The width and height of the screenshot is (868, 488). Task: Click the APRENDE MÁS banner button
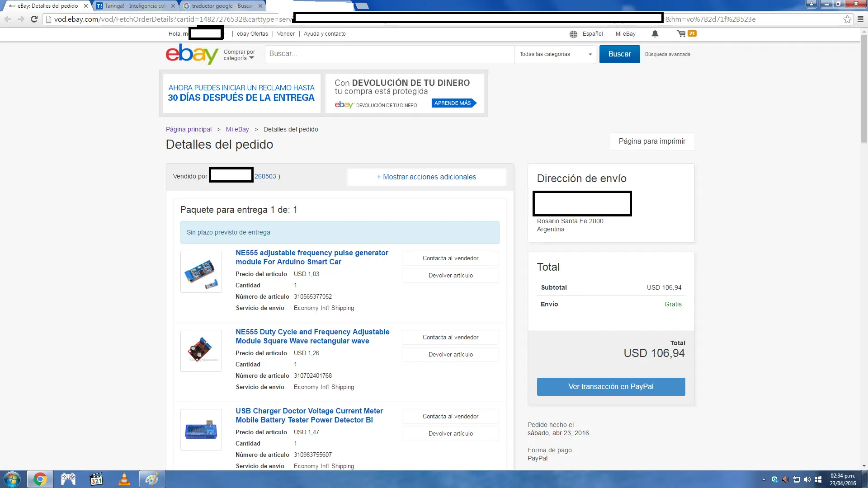(453, 103)
